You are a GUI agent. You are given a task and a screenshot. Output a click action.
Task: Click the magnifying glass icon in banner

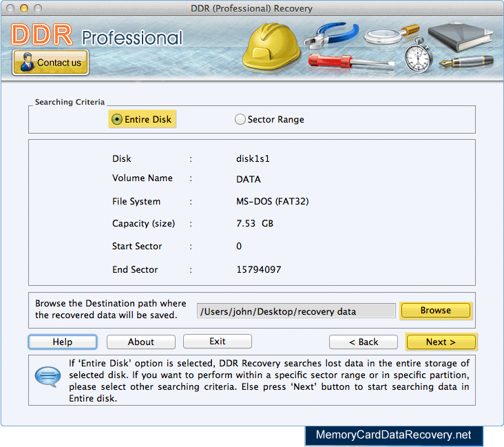(390, 34)
